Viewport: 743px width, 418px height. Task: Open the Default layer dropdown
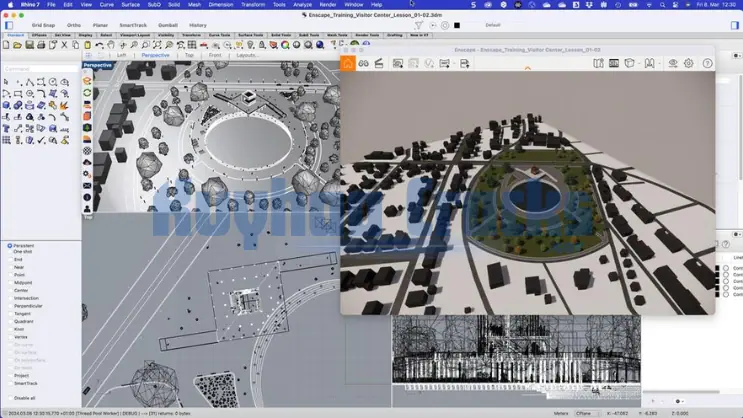pyautogui.click(x=493, y=25)
